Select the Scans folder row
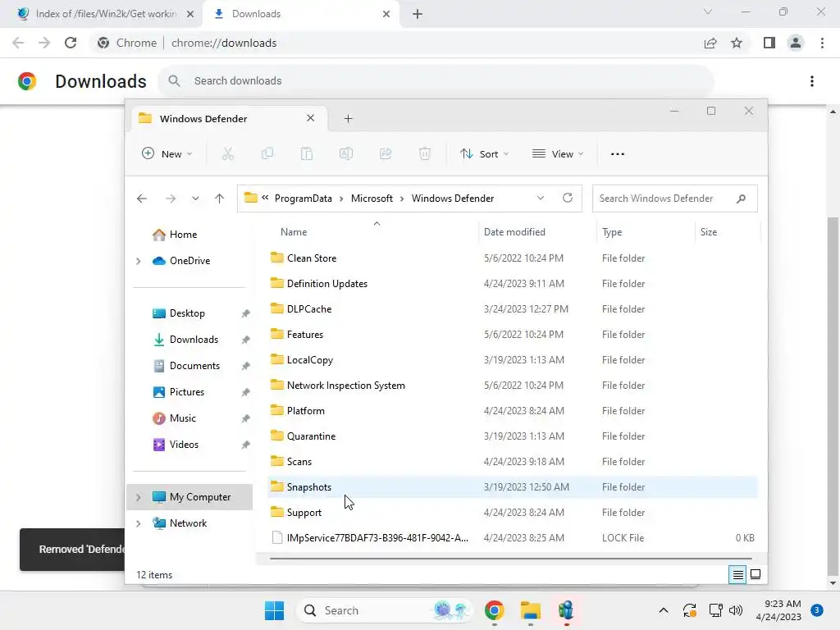 coord(513,462)
